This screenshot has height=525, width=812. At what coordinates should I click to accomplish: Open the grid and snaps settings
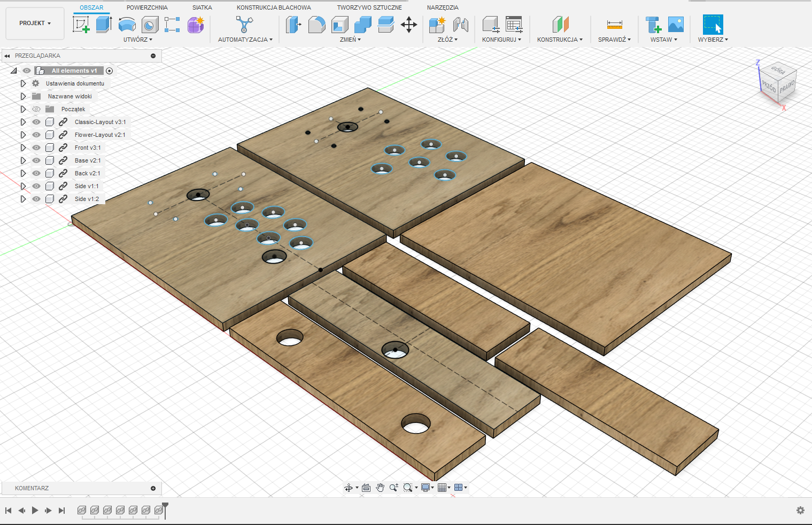[442, 488]
